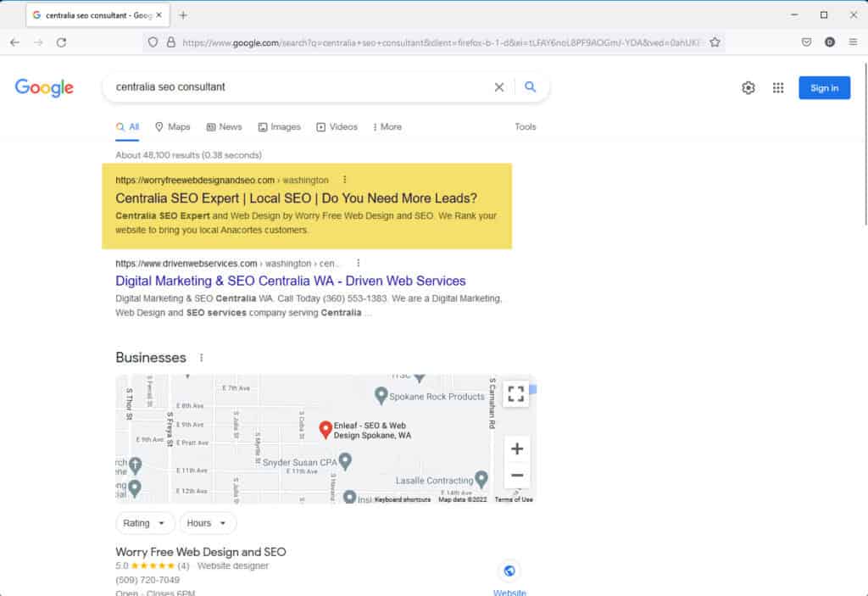Open the Firefox hamburger menu
The image size is (868, 596).
[853, 42]
